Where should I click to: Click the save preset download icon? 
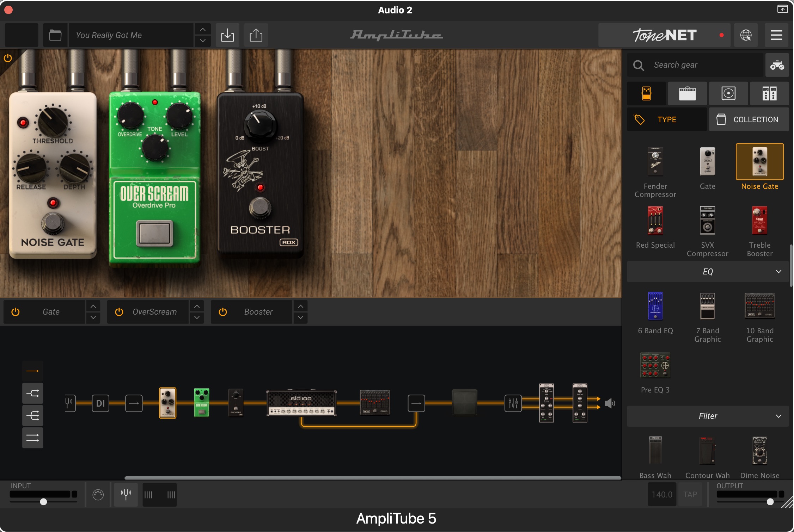click(227, 35)
